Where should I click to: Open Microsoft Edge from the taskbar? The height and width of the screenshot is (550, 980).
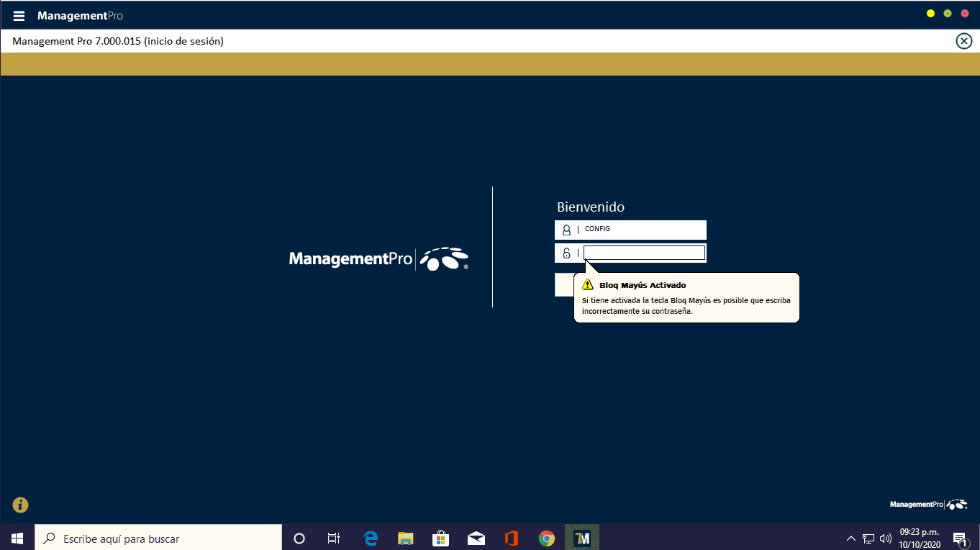(x=371, y=538)
